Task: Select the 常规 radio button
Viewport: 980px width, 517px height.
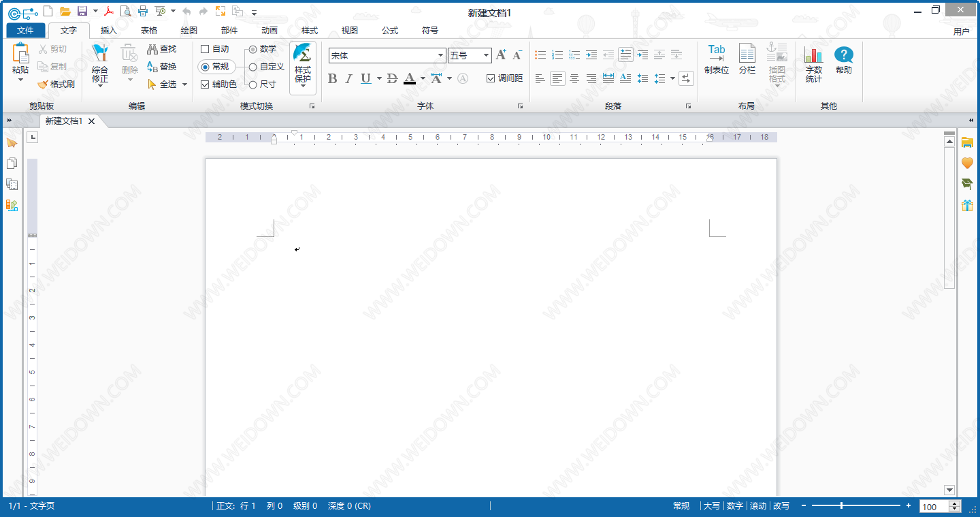Action: [205, 67]
